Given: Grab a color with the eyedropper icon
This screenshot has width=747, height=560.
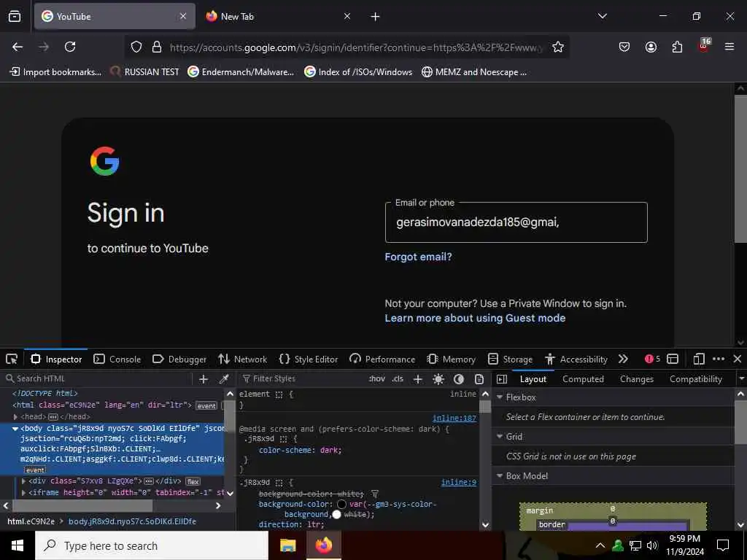Looking at the screenshot, I should (223, 379).
